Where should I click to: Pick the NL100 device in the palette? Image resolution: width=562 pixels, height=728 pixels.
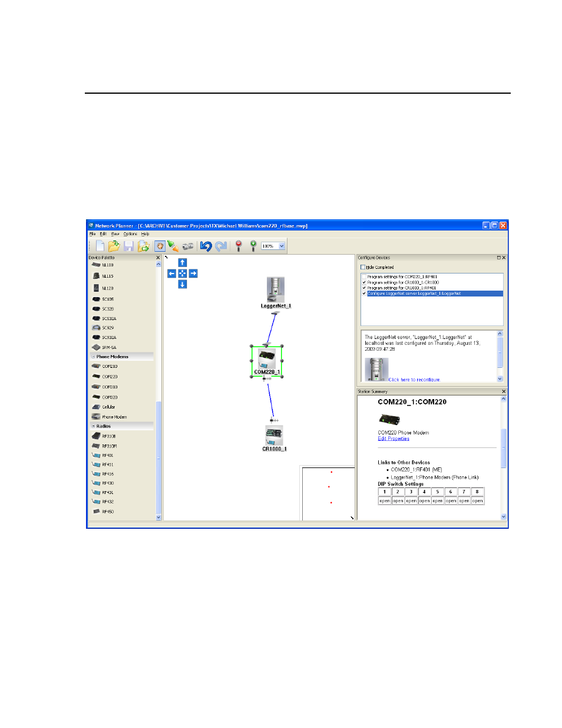tap(103, 265)
